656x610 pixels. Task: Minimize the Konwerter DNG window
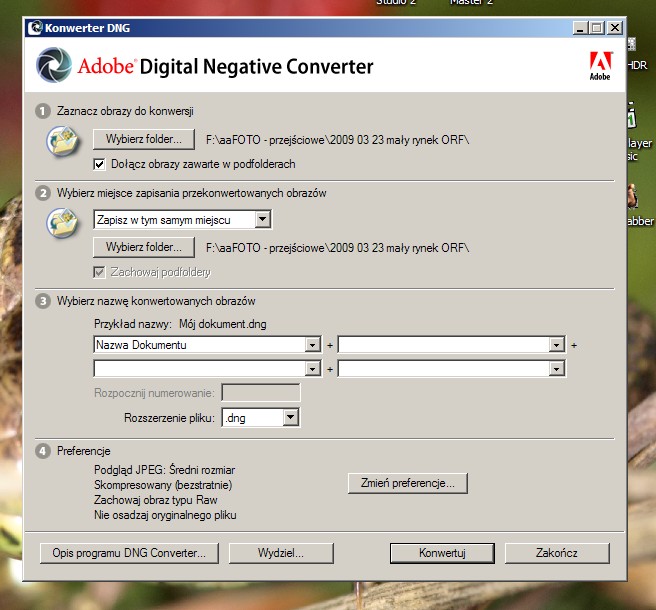tap(580, 28)
